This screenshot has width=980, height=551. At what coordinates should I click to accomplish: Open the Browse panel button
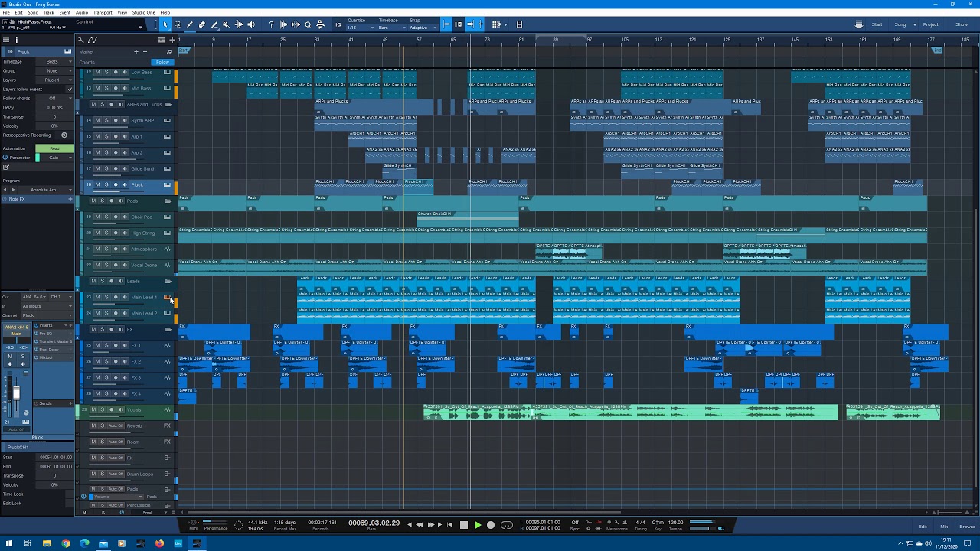pyautogui.click(x=968, y=527)
